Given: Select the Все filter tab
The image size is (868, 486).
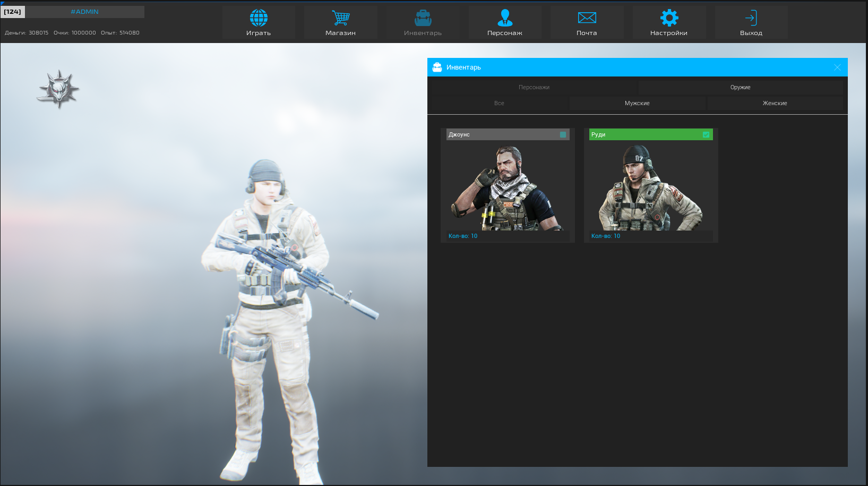Looking at the screenshot, I should (x=499, y=103).
